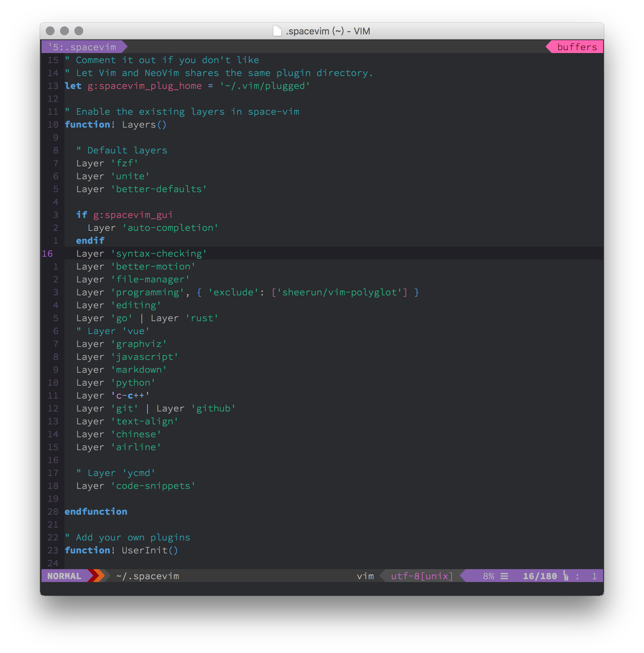
Task: Click the Layer 'auto-completion' line
Action: 153,228
